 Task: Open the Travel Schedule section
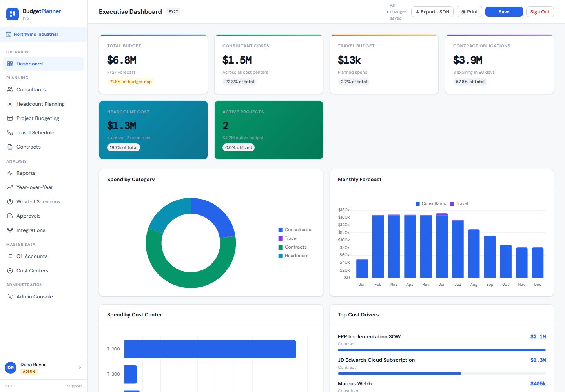point(44,132)
